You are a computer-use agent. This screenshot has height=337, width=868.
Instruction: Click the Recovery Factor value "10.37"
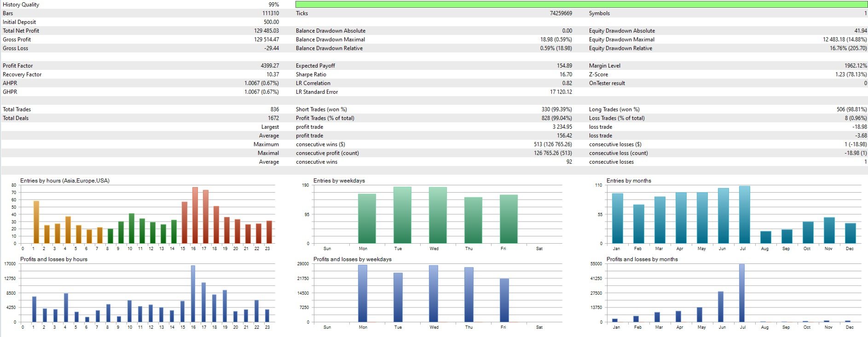[272, 74]
